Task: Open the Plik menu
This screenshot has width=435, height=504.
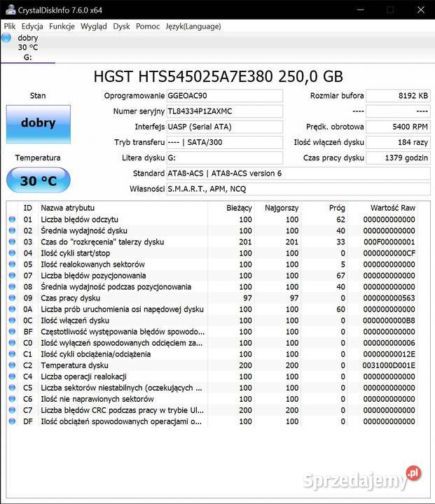Action: [10, 27]
